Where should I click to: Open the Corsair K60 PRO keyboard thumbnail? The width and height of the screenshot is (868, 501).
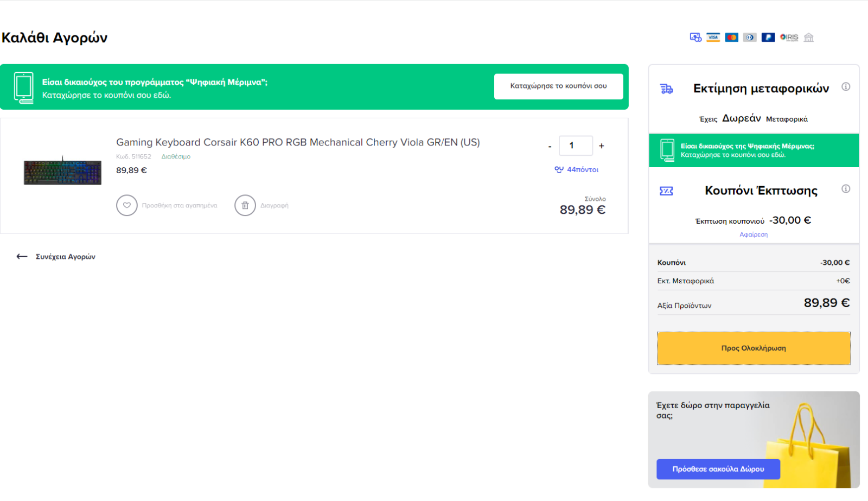coord(62,171)
